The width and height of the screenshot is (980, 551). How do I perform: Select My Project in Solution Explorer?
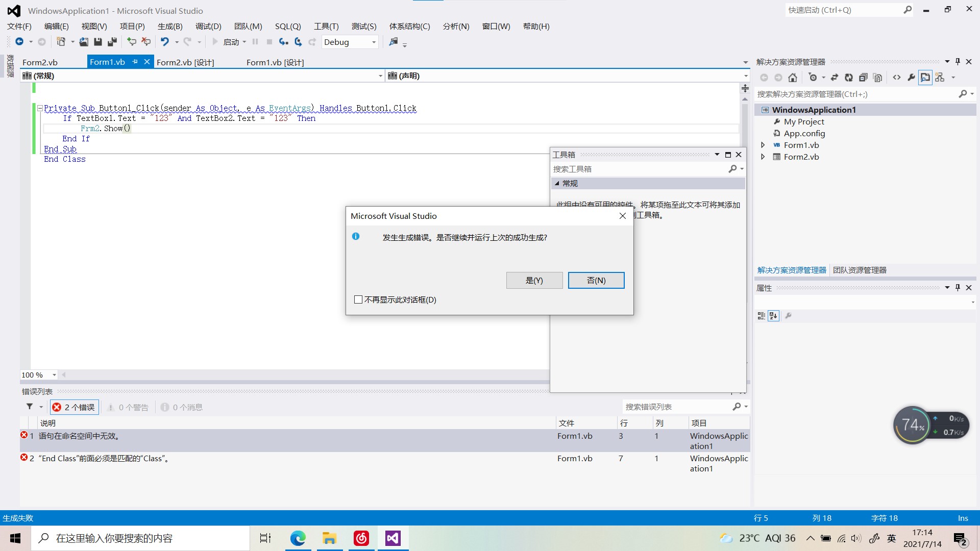click(804, 122)
